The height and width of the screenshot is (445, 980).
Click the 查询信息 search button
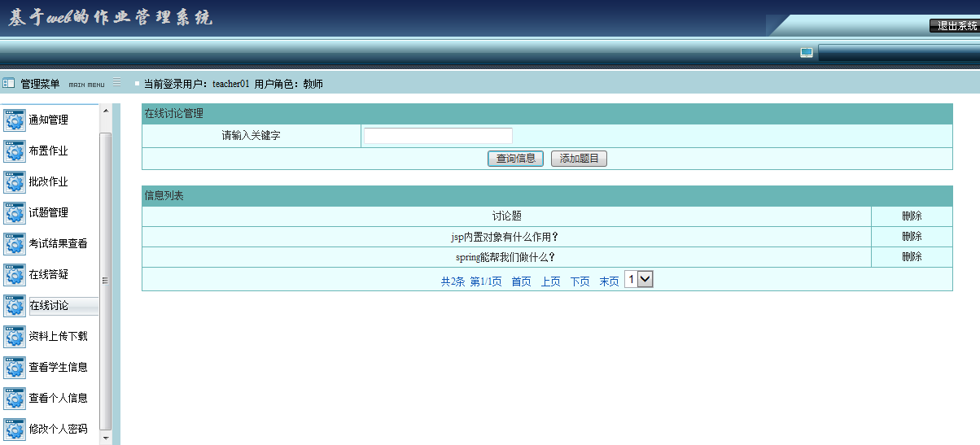click(515, 159)
